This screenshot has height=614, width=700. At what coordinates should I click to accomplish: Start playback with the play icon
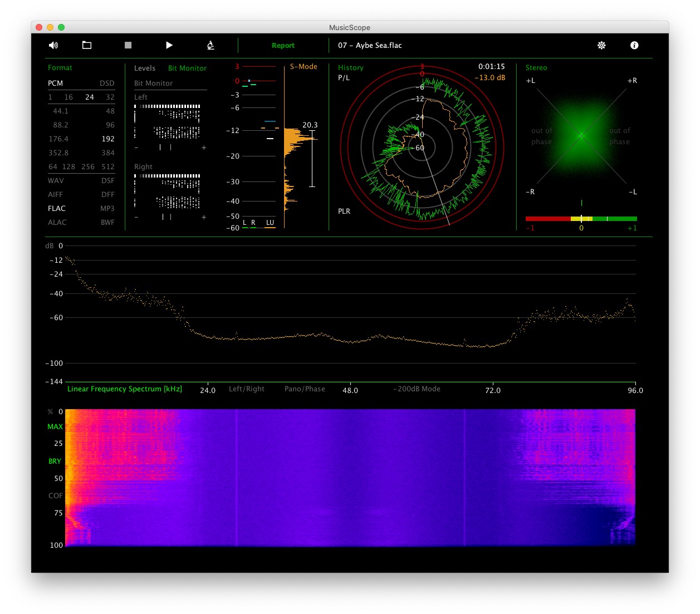click(x=169, y=45)
